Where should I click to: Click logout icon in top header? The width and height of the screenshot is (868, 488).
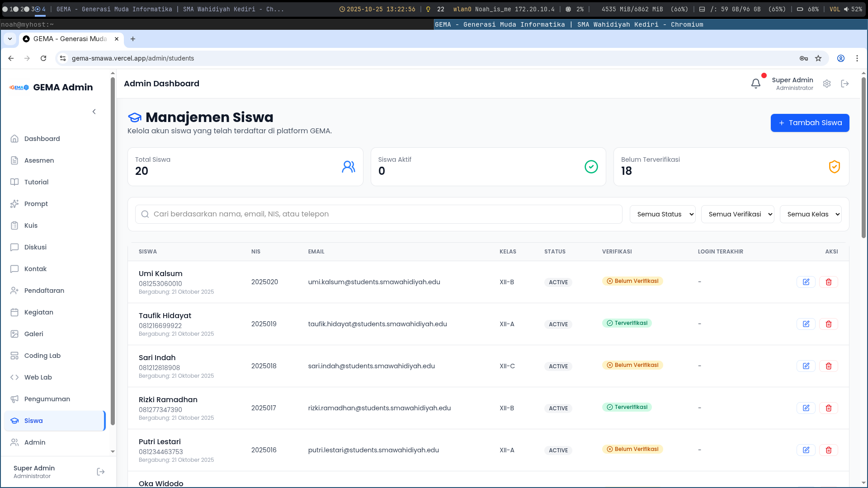tap(845, 84)
